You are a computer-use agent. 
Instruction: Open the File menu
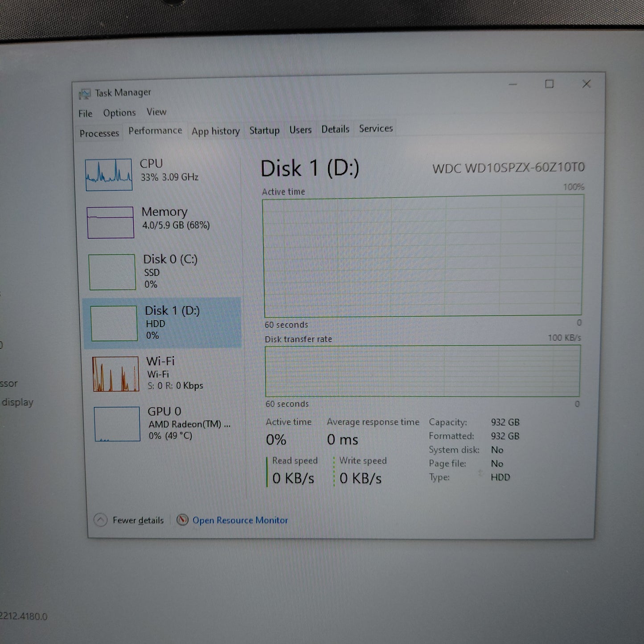tap(85, 114)
